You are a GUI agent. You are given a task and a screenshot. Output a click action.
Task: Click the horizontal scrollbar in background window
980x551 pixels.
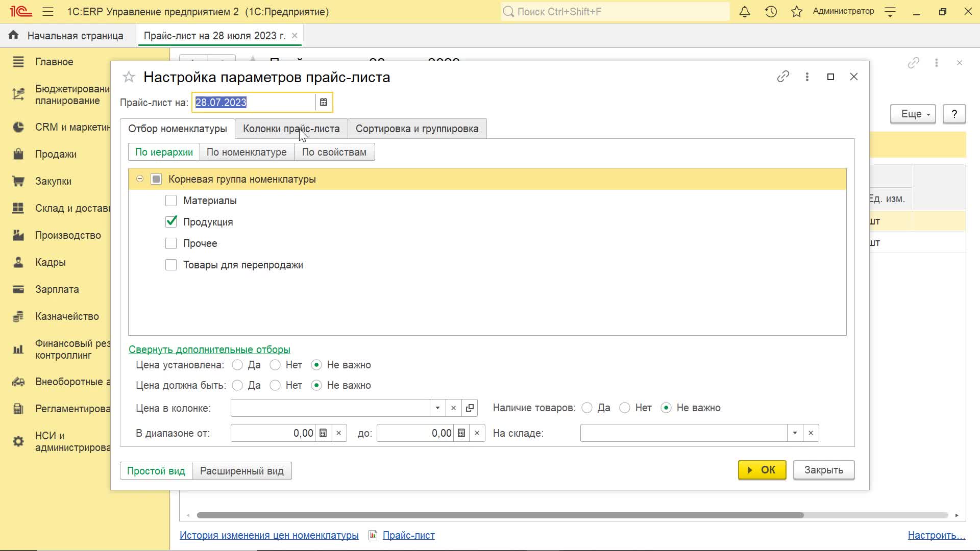point(500,515)
